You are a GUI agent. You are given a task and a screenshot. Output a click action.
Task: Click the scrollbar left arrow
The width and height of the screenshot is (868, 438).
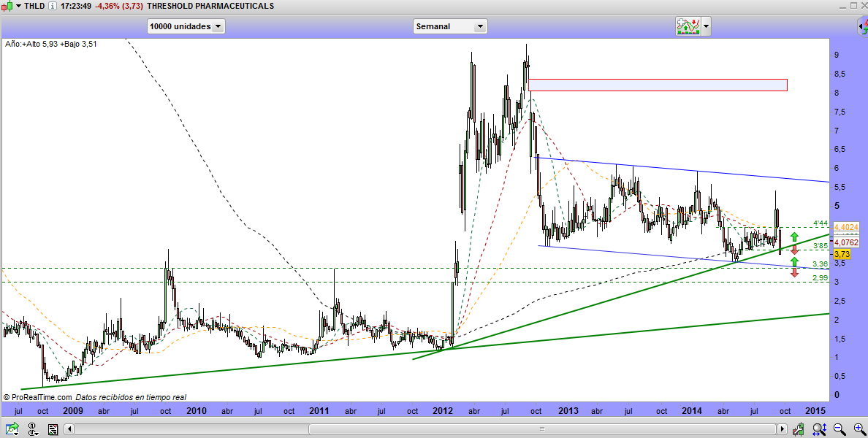(69, 429)
